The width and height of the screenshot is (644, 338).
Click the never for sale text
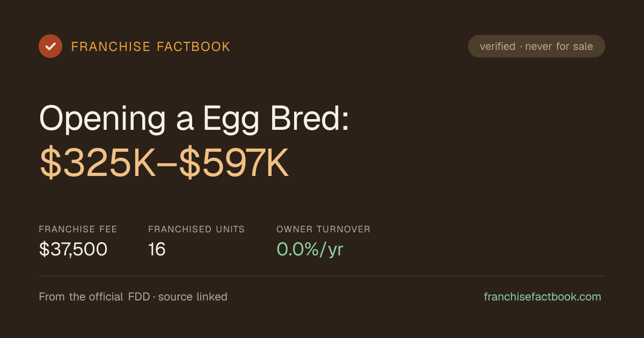tap(559, 47)
